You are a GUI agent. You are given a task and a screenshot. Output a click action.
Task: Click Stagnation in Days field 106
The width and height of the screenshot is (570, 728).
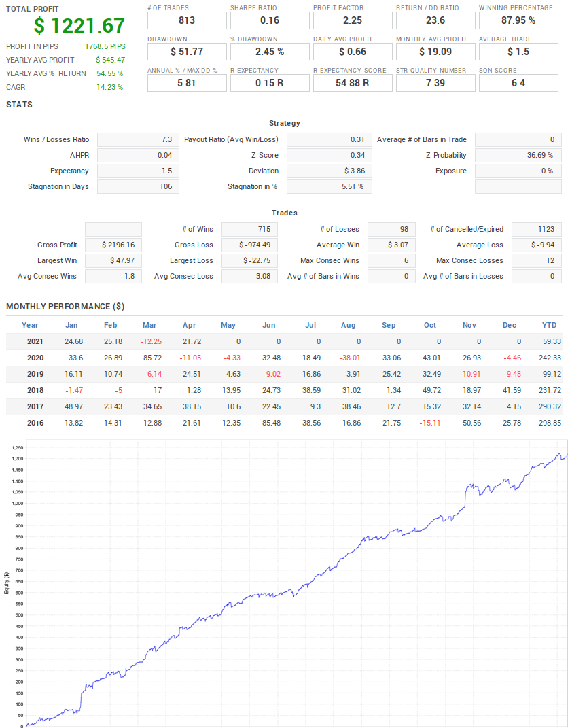tap(138, 187)
